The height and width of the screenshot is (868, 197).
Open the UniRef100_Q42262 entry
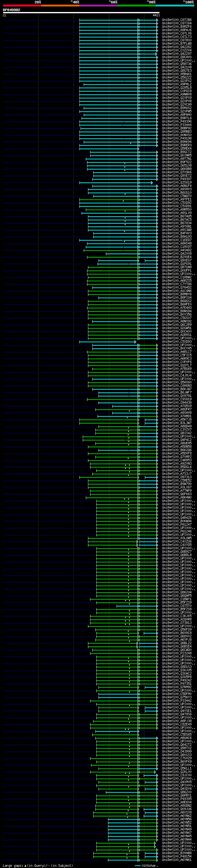click(177, 47)
